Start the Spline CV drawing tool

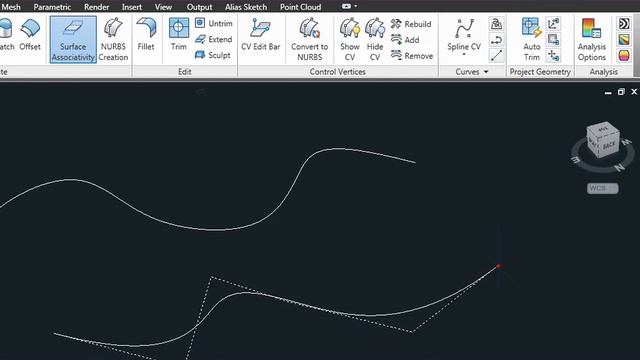(x=464, y=34)
